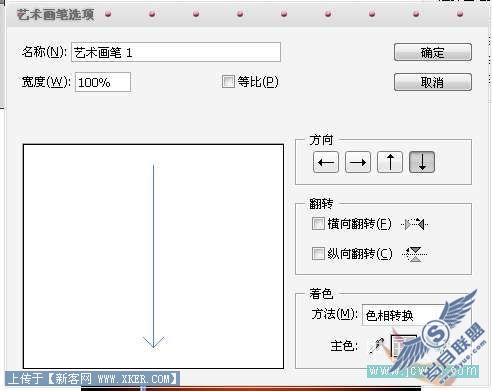Pick the eyedropper beside 主色
This screenshot has height=391, width=492.
point(377,346)
